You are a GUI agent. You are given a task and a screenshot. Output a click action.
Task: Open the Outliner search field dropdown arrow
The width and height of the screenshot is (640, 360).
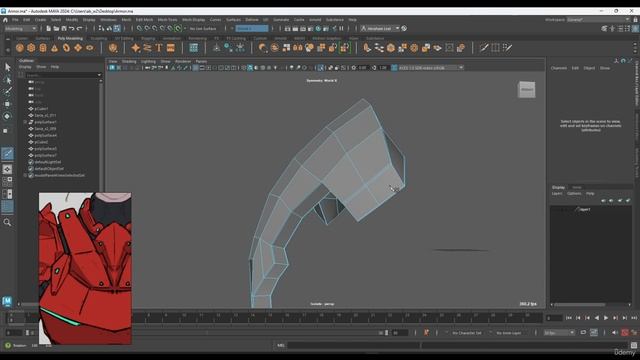point(99,75)
